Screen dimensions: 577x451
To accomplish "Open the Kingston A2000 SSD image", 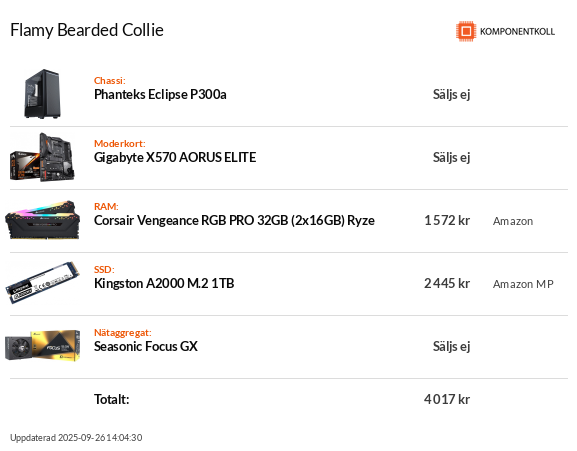I will (x=42, y=283).
